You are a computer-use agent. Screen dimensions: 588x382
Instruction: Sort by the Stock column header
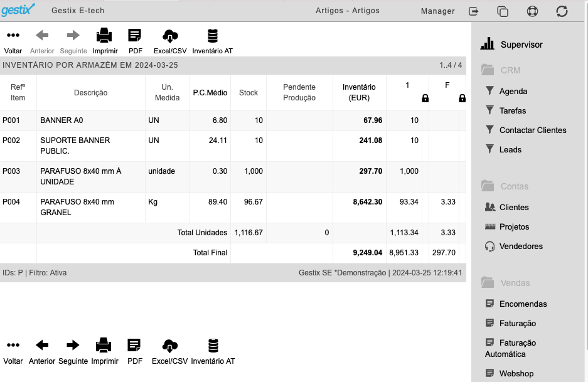(249, 93)
